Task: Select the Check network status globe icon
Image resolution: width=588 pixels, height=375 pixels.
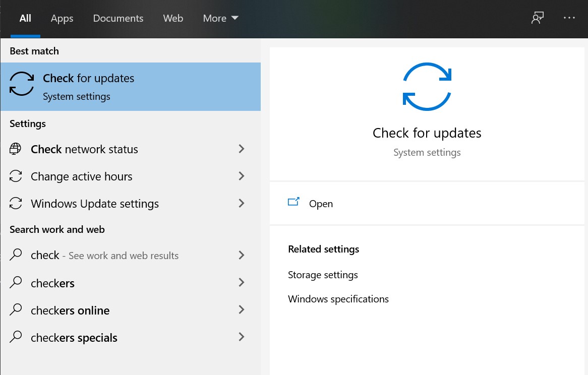Action: click(15, 149)
